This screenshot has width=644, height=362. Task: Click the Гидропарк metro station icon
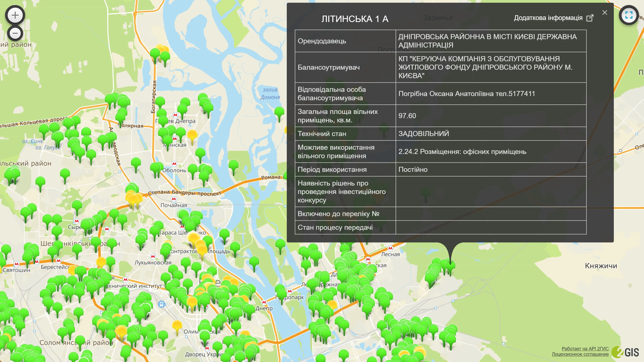click(290, 291)
